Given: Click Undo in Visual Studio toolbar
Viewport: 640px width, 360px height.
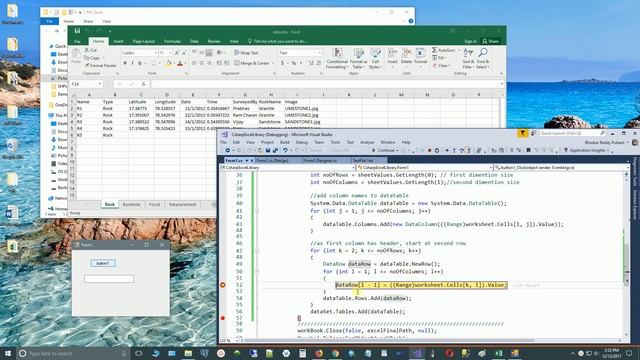Looking at the screenshot, I should pyautogui.click(x=285, y=151).
